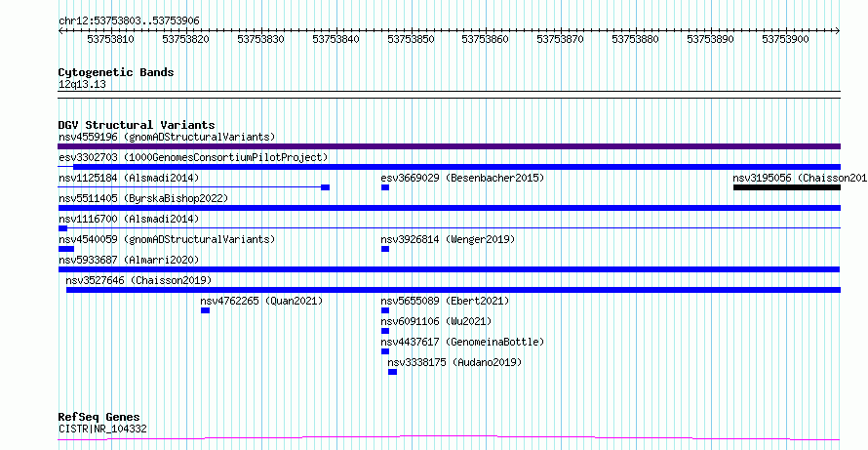This screenshot has width=868, height=450.
Task: Click ruler position 53753900
Action: 785,39
